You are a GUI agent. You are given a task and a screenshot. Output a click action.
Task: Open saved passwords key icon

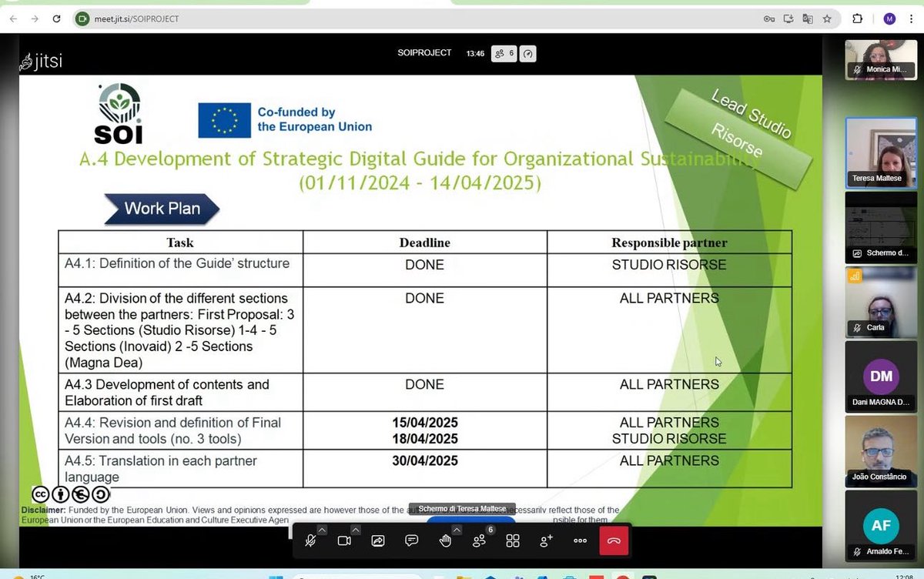point(768,18)
